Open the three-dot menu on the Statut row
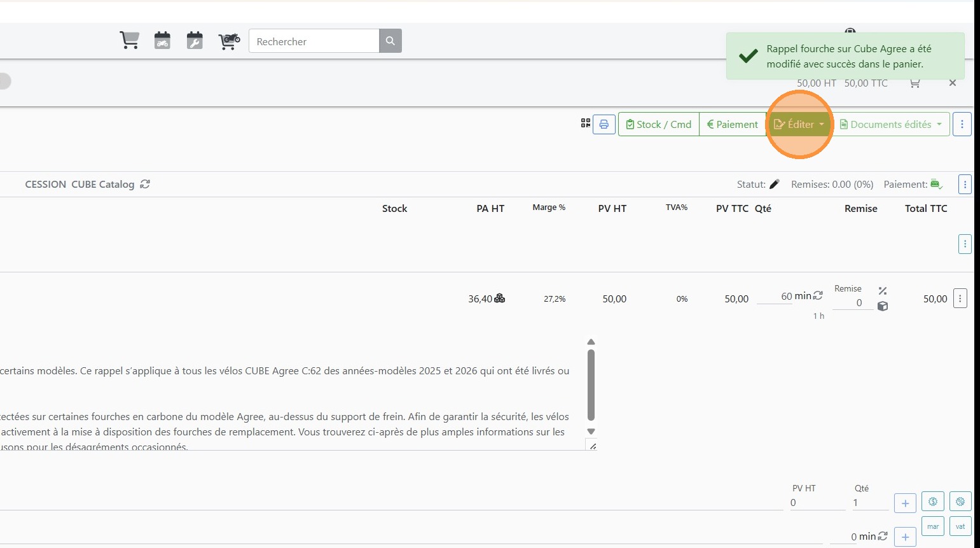 [x=965, y=185]
